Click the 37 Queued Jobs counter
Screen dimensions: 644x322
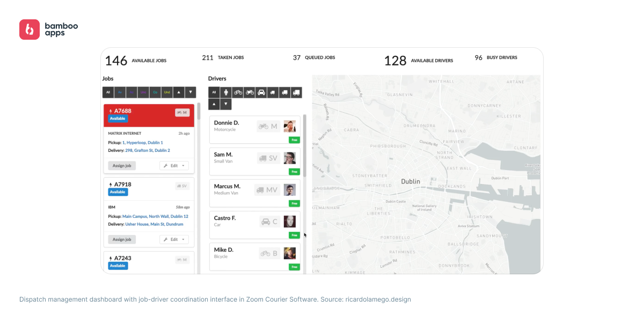point(314,57)
